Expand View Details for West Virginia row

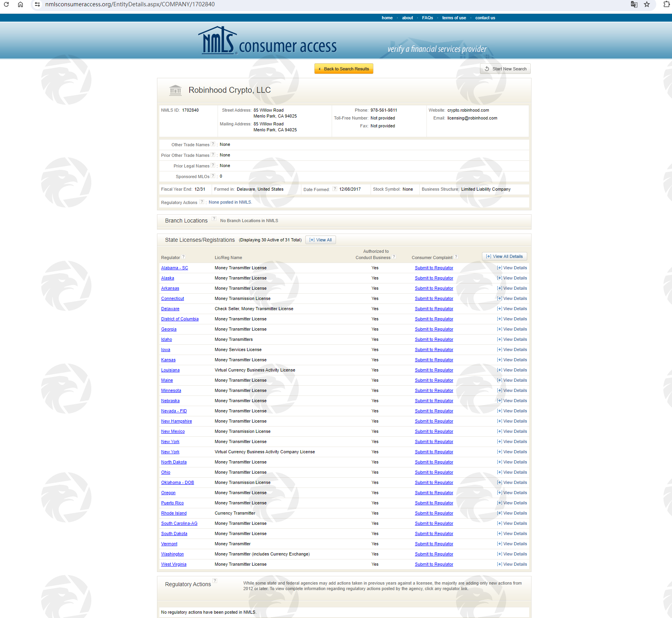click(512, 564)
